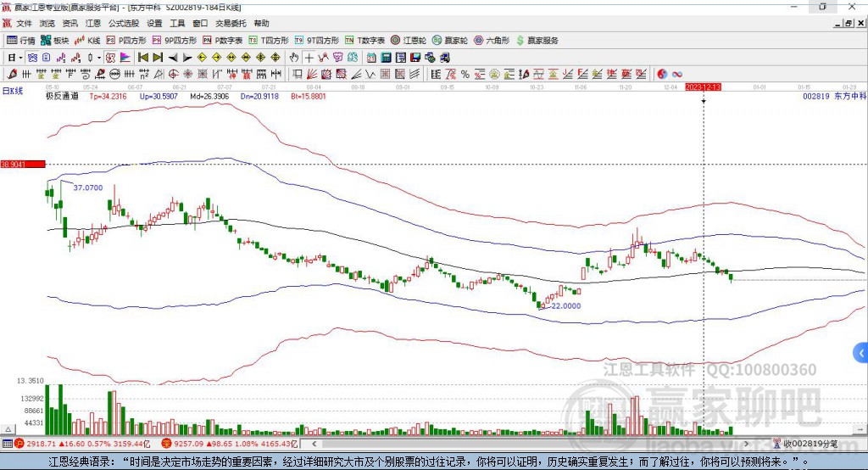This screenshot has width=868, height=470.
Task: Launch the 江恩轮 Gann wheel
Action: [409, 41]
